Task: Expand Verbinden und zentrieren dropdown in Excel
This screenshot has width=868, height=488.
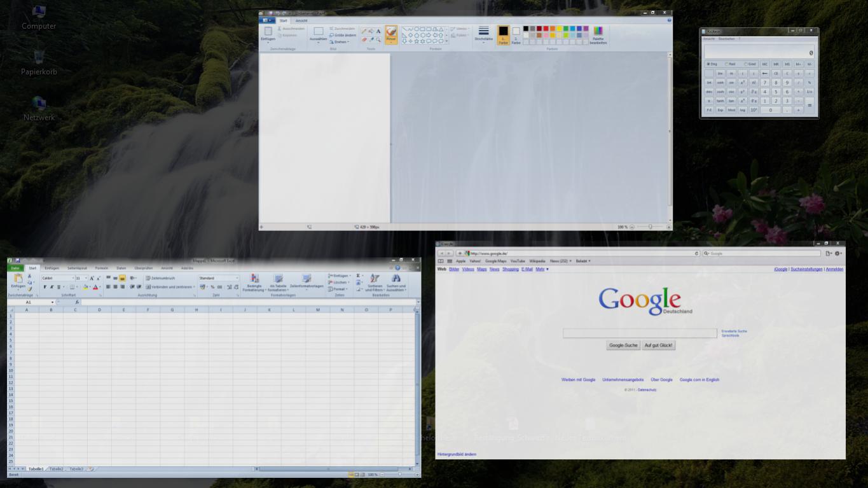Action: [194, 287]
